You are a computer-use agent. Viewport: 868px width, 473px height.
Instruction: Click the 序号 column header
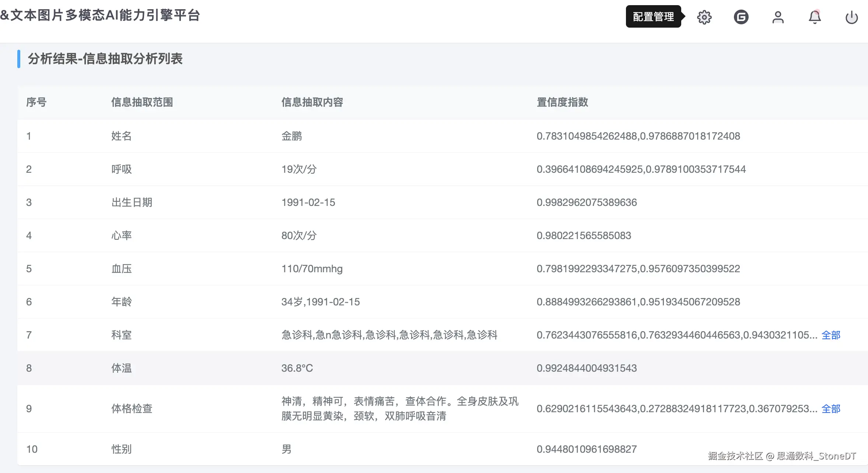tap(36, 102)
